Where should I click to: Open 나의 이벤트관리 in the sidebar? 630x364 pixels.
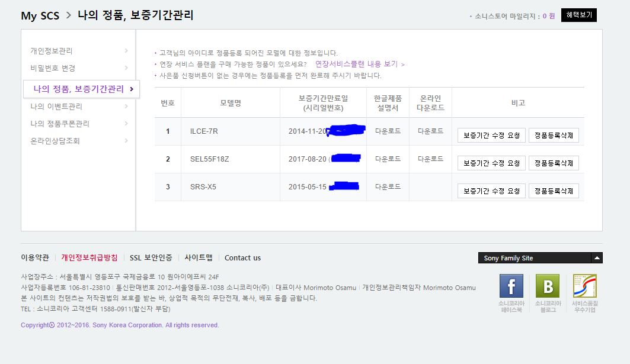56,107
